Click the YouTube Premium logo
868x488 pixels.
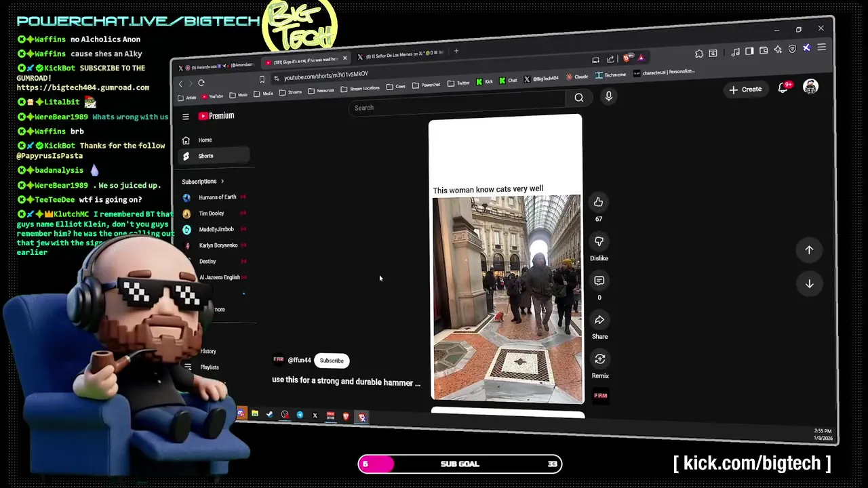[x=216, y=116]
